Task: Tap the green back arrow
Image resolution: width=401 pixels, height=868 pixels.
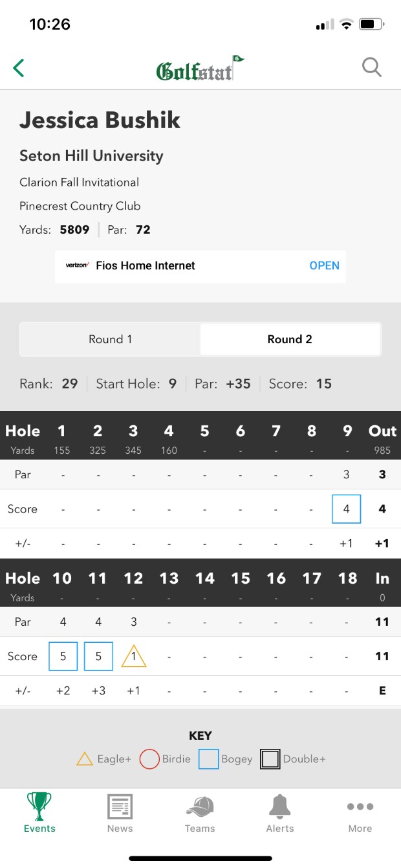Action: (19, 67)
